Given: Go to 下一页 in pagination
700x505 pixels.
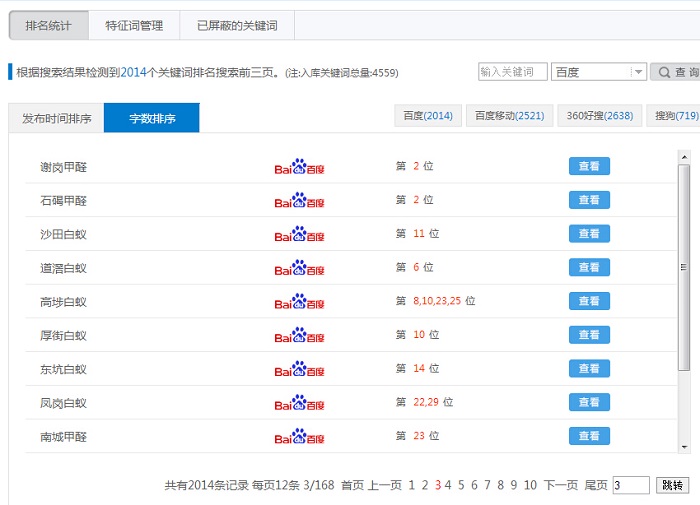Looking at the screenshot, I should click(x=560, y=485).
